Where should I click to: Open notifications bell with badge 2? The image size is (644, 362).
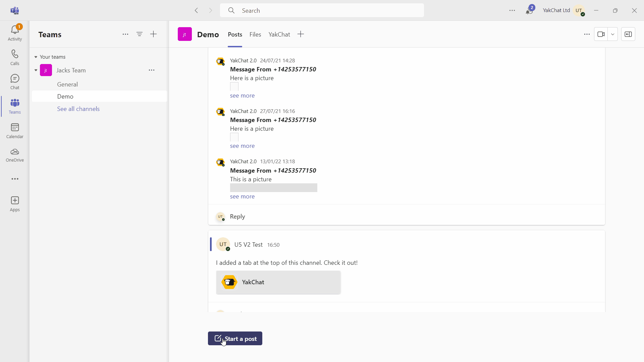click(529, 10)
